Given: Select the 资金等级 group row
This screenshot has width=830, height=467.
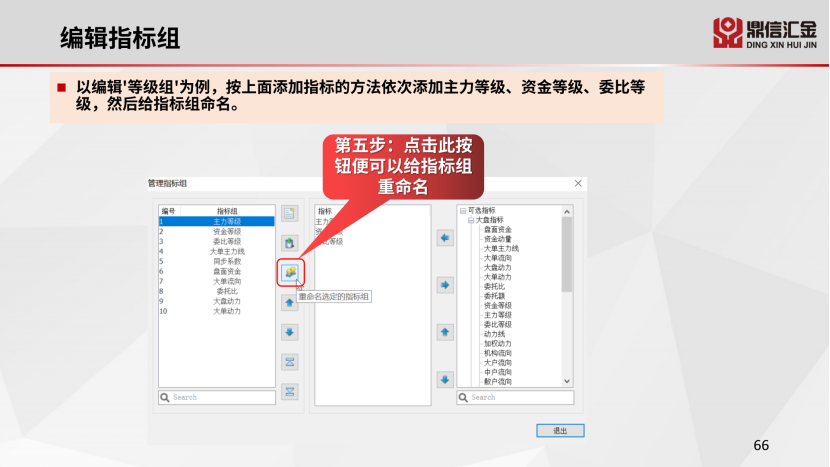Looking at the screenshot, I should click(216, 231).
